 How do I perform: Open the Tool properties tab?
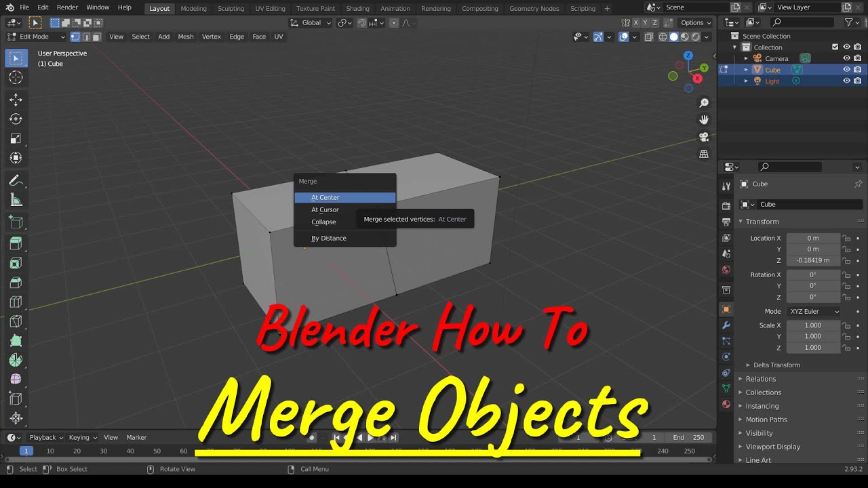pyautogui.click(x=726, y=186)
